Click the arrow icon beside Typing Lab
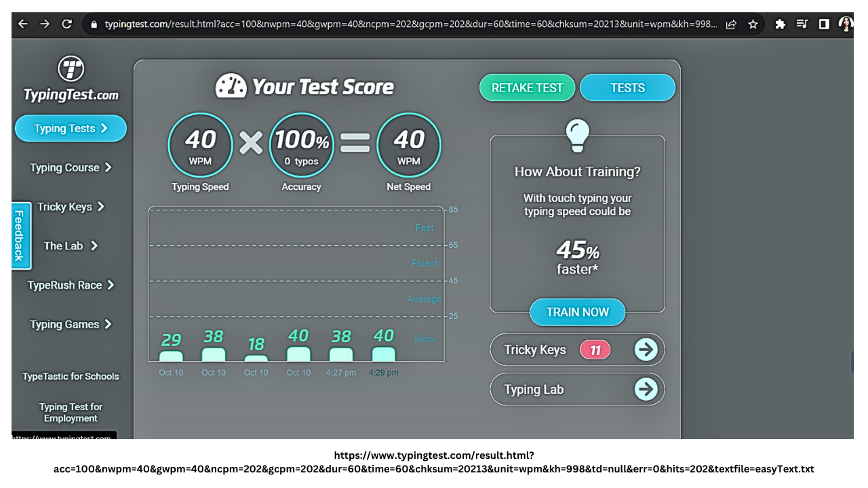Screen dimensions: 868x488 coord(646,389)
